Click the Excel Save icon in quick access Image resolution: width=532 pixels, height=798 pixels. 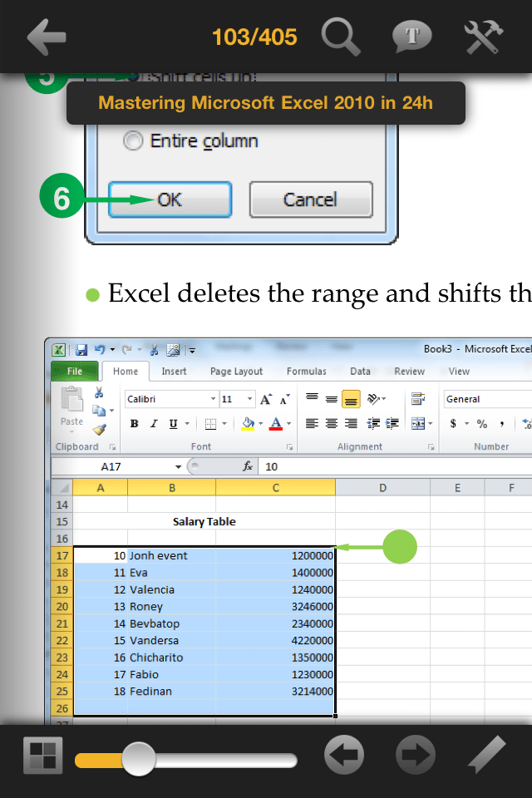(81, 350)
